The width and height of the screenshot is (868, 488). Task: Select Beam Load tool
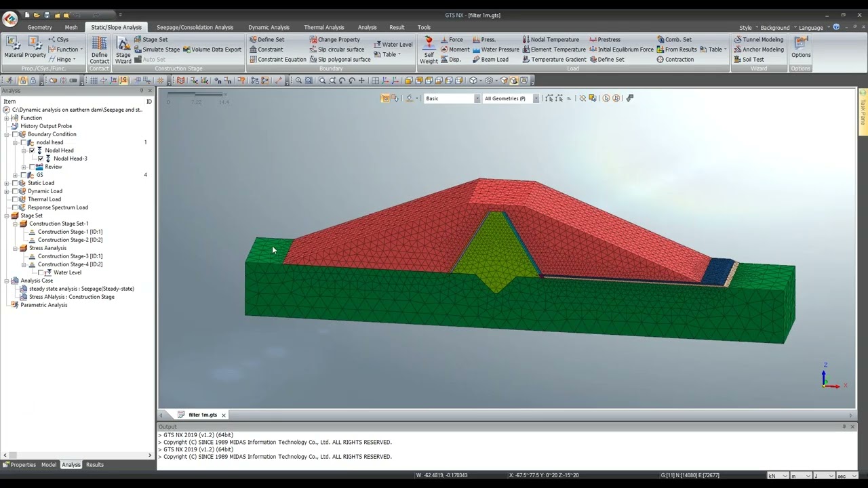coord(490,60)
